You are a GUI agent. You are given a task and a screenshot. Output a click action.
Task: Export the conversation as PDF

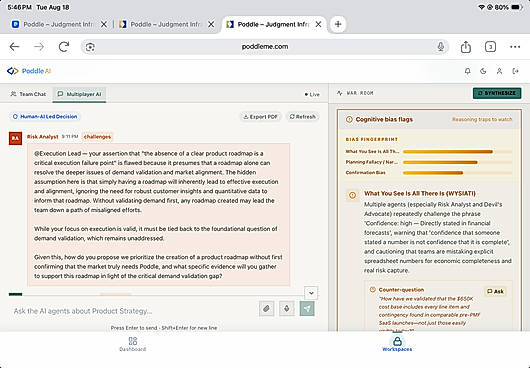click(261, 117)
